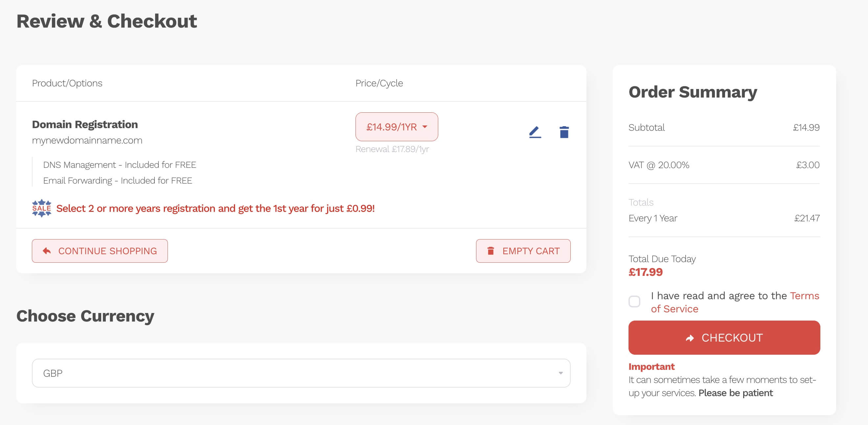Click the dropdown caret on the price pill
This screenshot has height=425, width=868.
pyautogui.click(x=425, y=127)
